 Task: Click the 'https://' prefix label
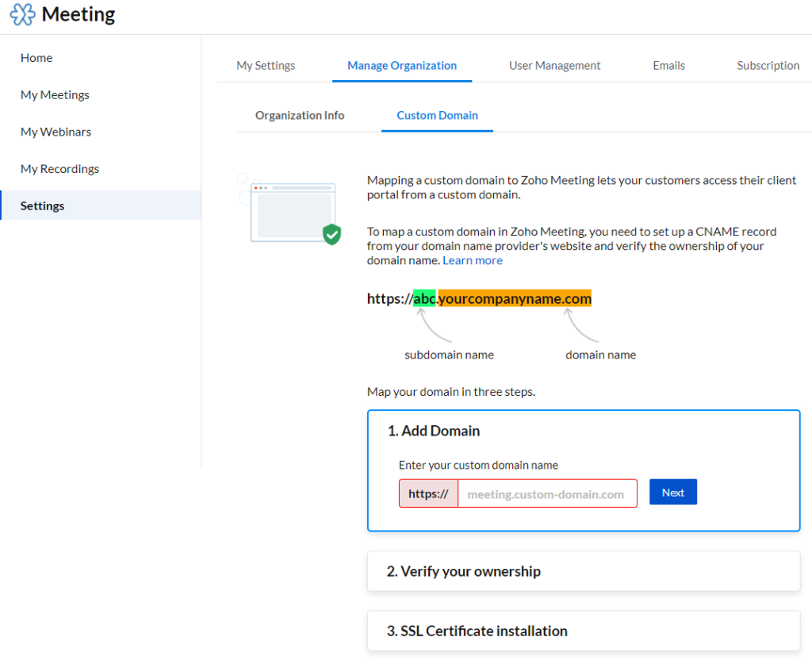tap(428, 493)
